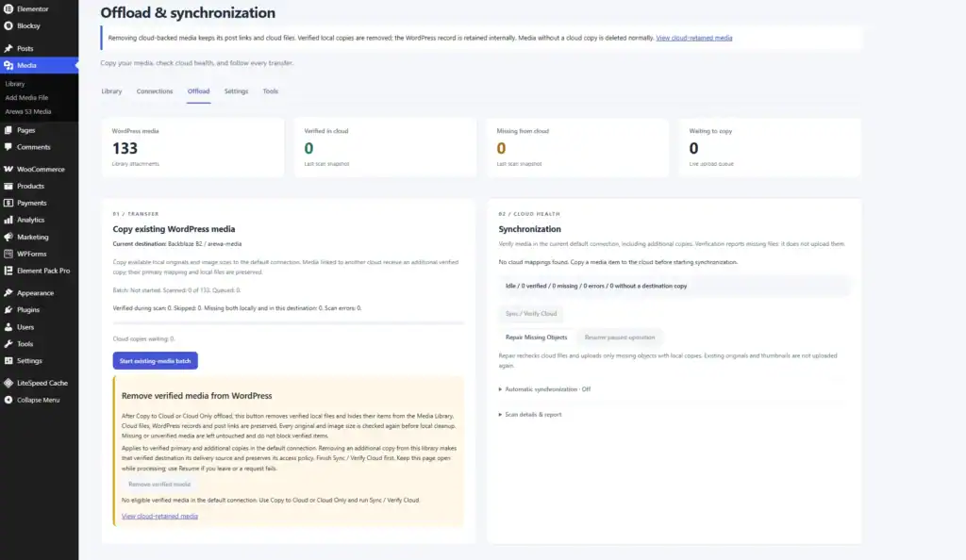Screen dimensions: 966x560
Task: Click the Collapse Menu arrow icon
Action: pyautogui.click(x=8, y=400)
